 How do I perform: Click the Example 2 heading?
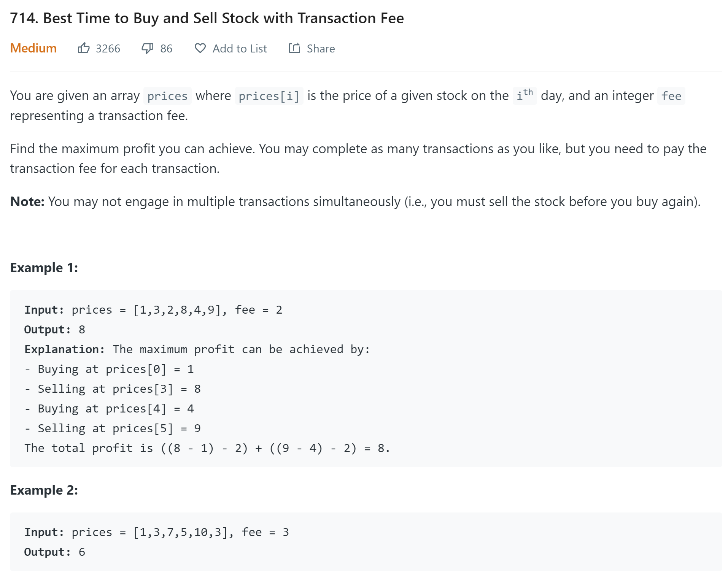tap(44, 490)
